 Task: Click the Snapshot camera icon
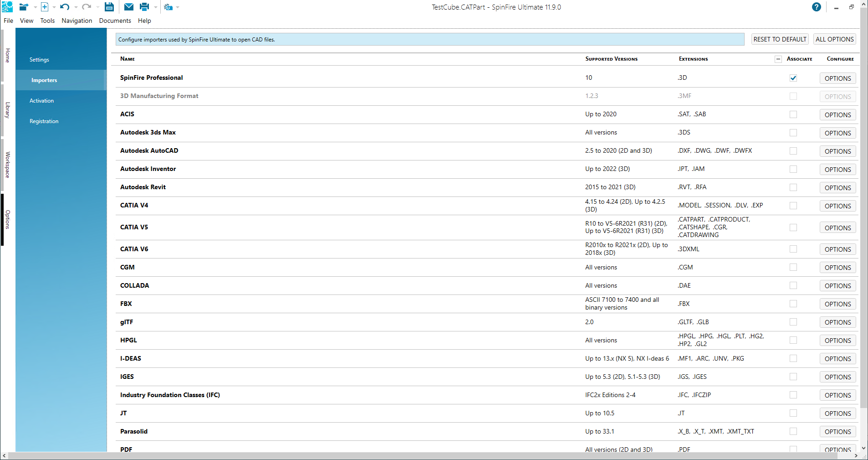coord(168,7)
